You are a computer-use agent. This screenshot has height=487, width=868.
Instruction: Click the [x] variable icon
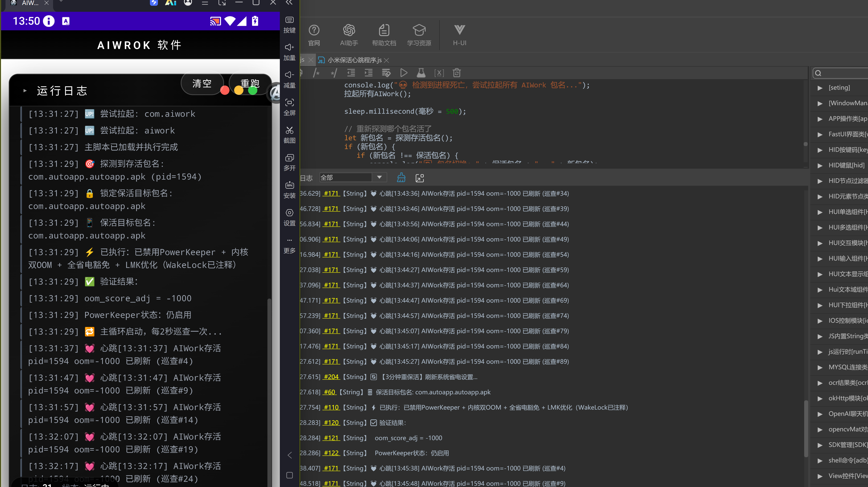439,73
